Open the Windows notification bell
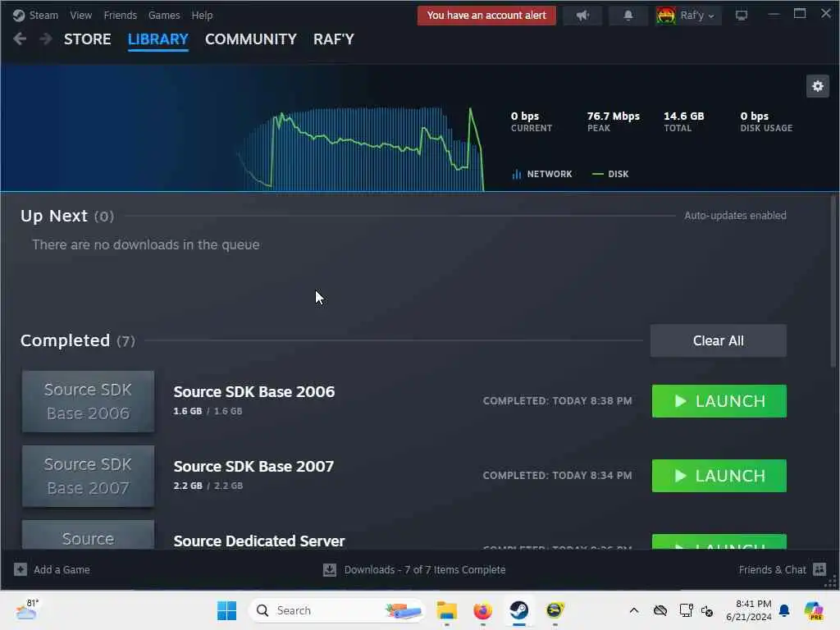840x630 pixels. [x=783, y=610]
